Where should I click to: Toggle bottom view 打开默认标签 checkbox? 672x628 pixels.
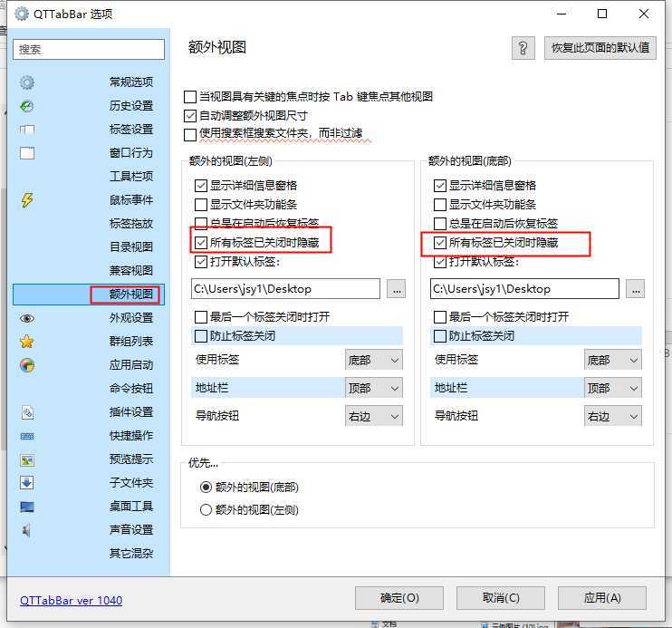click(440, 262)
